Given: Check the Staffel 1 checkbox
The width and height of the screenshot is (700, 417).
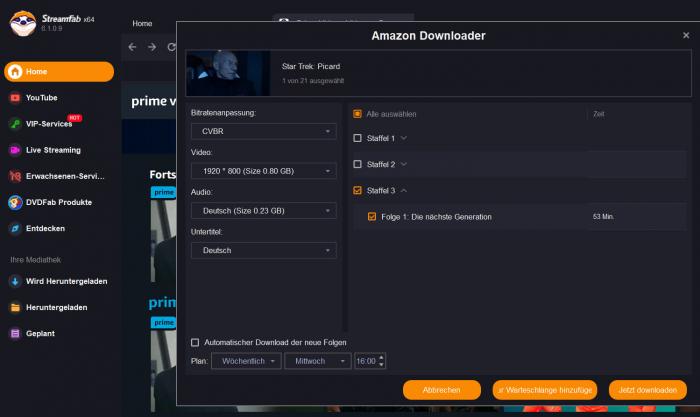Looking at the screenshot, I should [x=357, y=138].
